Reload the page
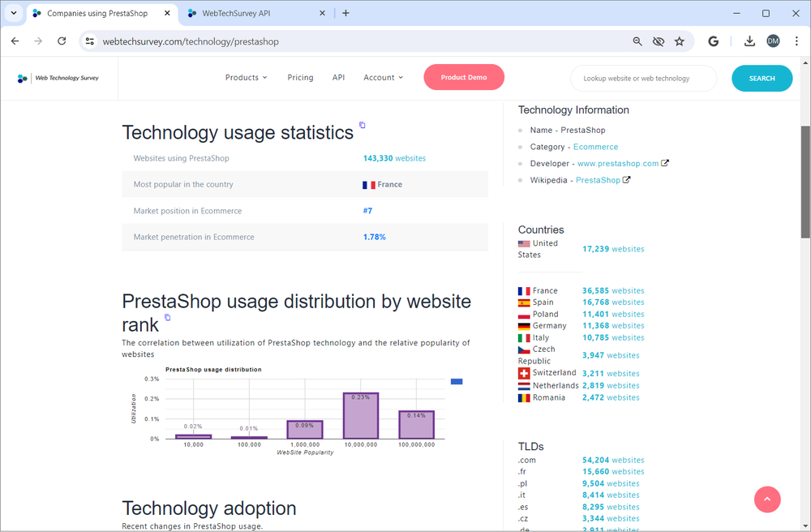 click(62, 41)
